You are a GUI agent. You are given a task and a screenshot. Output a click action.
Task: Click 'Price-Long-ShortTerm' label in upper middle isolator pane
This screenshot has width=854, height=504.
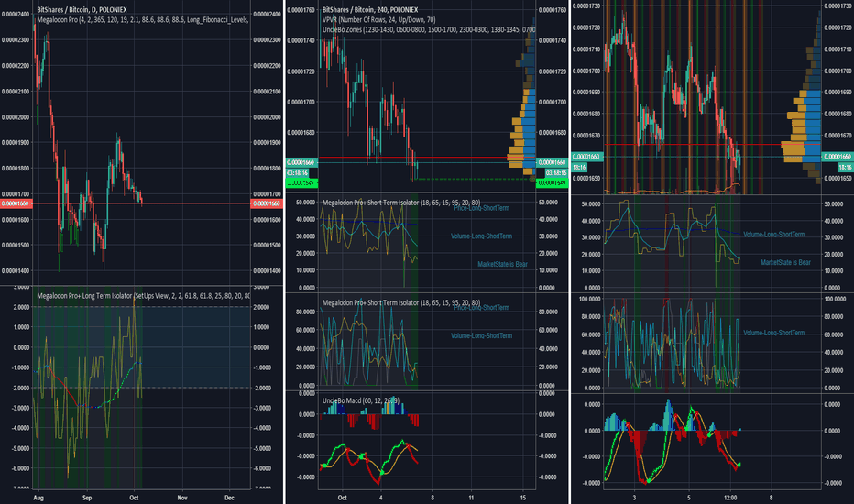coord(481,208)
